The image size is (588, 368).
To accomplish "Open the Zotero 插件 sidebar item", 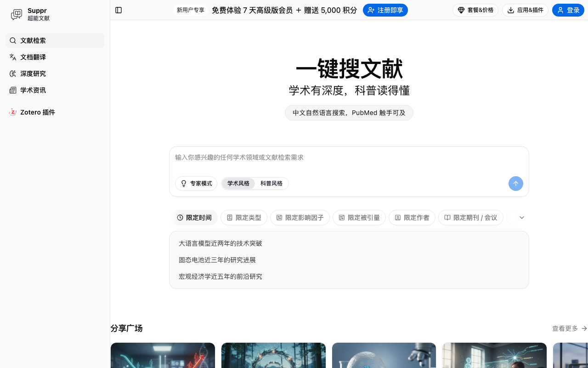I will (x=55, y=112).
